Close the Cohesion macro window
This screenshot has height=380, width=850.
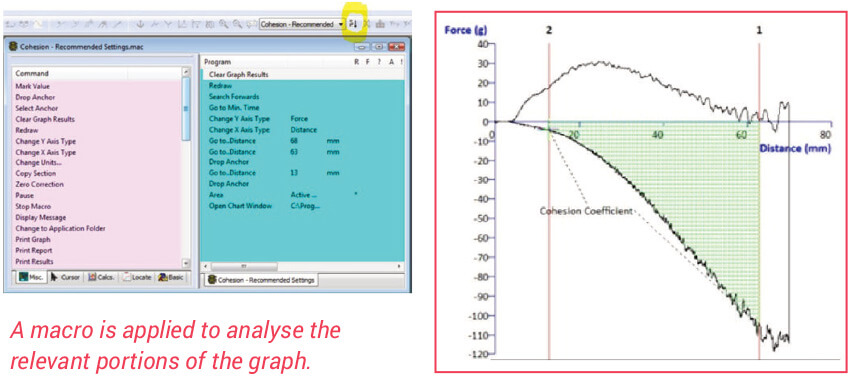(396, 47)
